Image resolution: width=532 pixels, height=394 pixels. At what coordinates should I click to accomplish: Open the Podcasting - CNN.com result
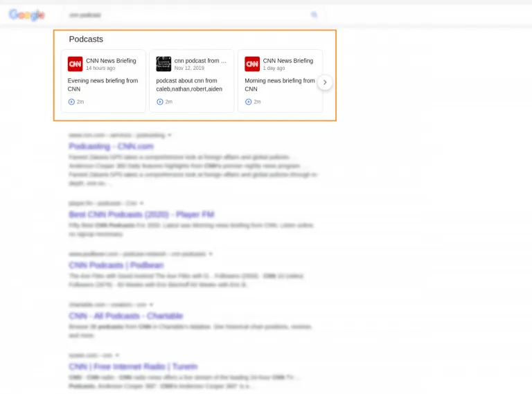click(111, 147)
